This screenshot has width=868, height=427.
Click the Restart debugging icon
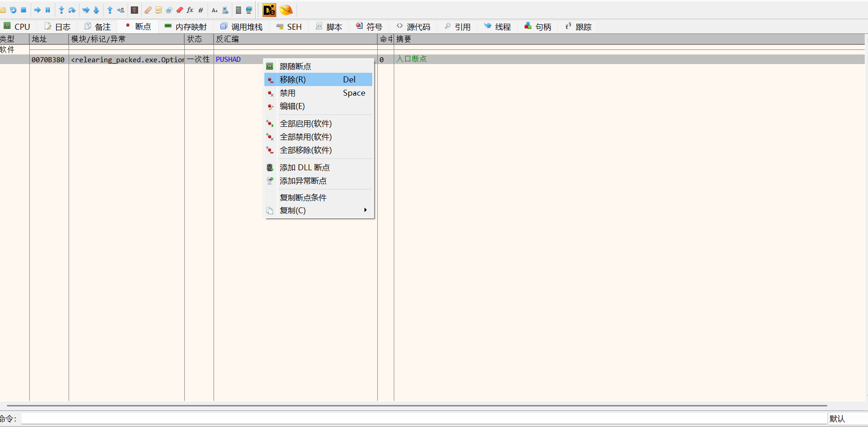pos(13,10)
